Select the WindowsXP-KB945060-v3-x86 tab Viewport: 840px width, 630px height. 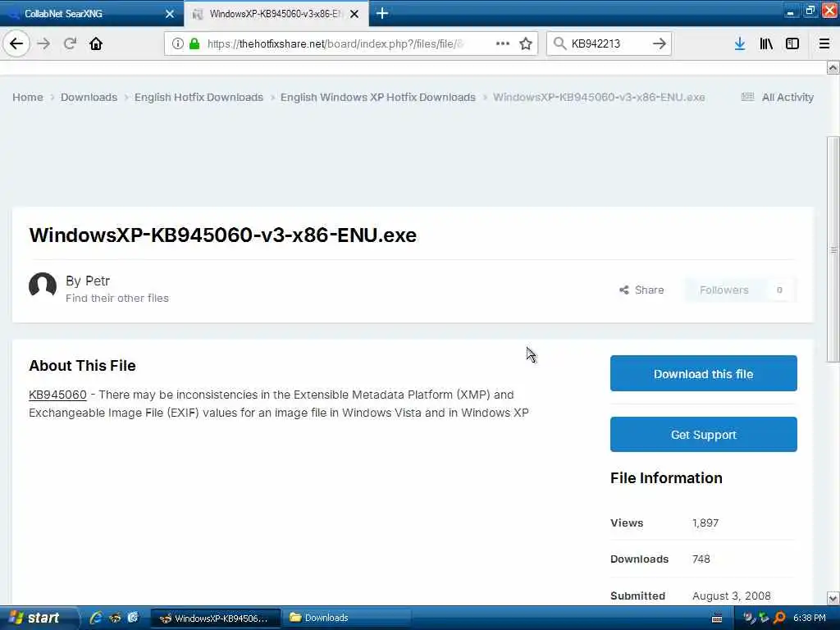[x=275, y=14]
